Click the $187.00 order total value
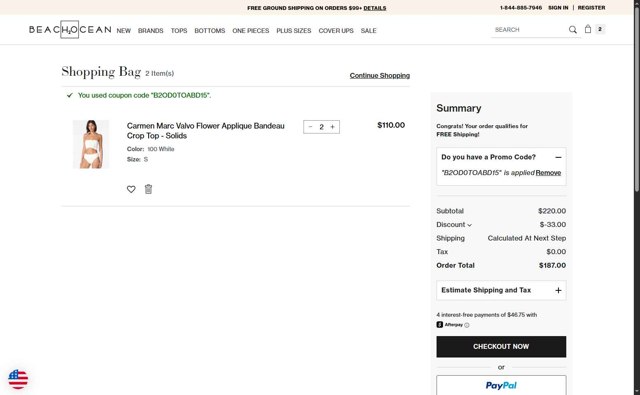The height and width of the screenshot is (395, 640). (552, 265)
